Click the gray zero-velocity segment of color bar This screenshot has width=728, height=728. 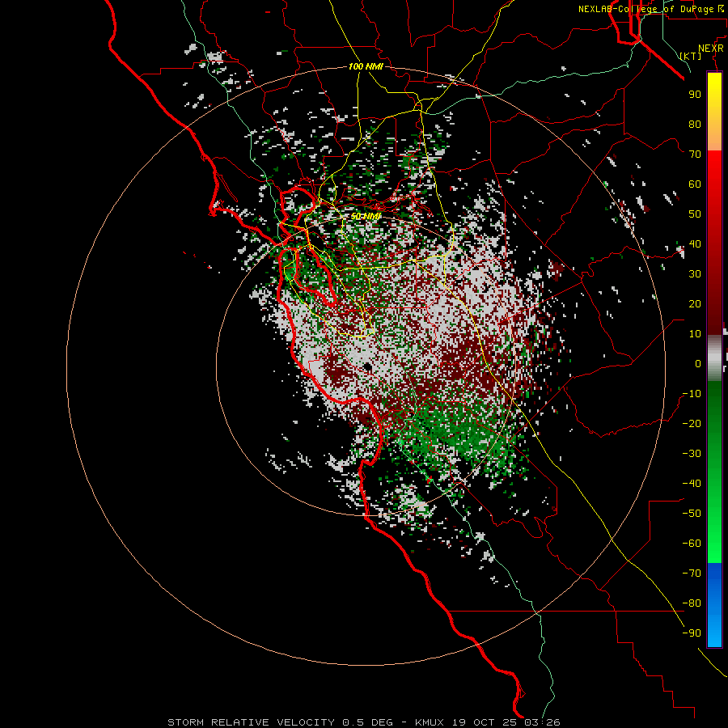pos(714,358)
